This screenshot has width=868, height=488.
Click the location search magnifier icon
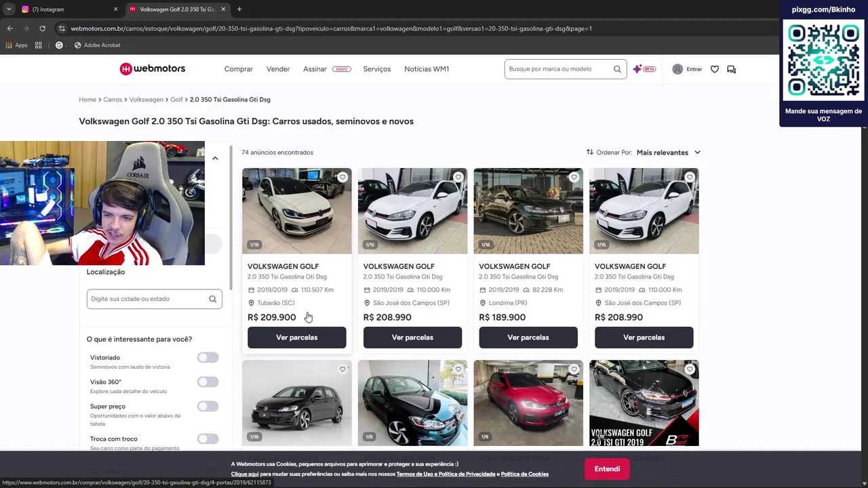pos(212,299)
